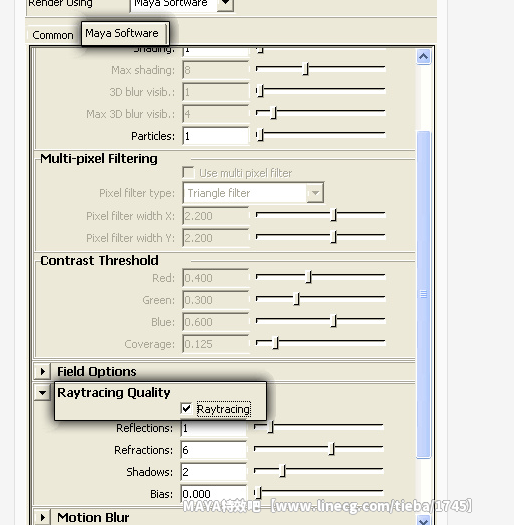514x525 pixels.
Task: Click the scrollbar up arrow
Action: pyautogui.click(x=424, y=57)
